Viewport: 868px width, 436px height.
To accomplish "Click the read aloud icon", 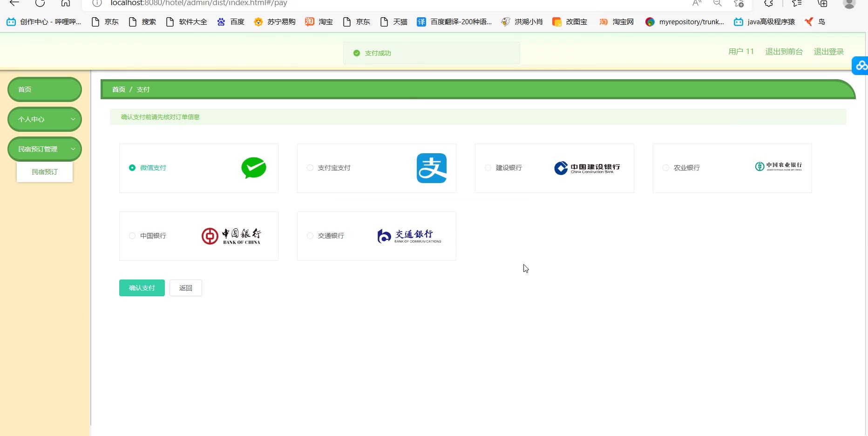I will (x=697, y=3).
